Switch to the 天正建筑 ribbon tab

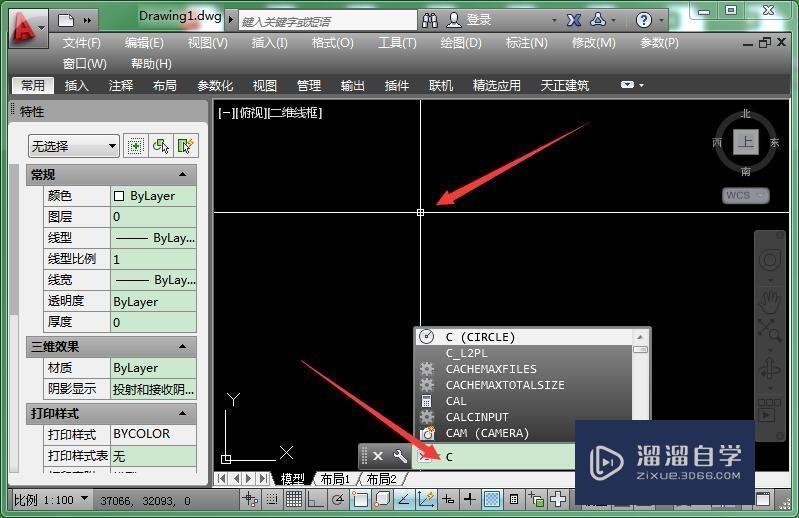(x=565, y=85)
